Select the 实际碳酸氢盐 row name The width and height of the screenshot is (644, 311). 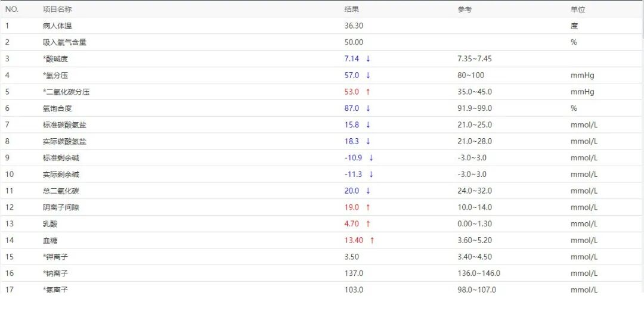[64, 141]
